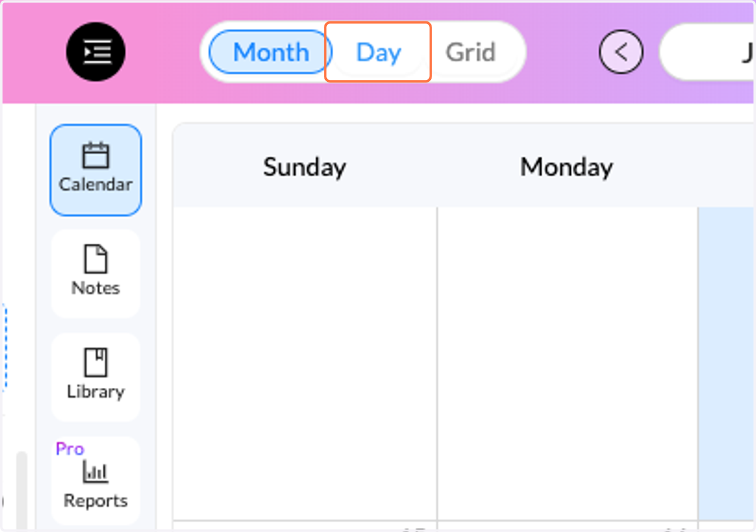Click the Notes label in the sidebar

[96, 288]
